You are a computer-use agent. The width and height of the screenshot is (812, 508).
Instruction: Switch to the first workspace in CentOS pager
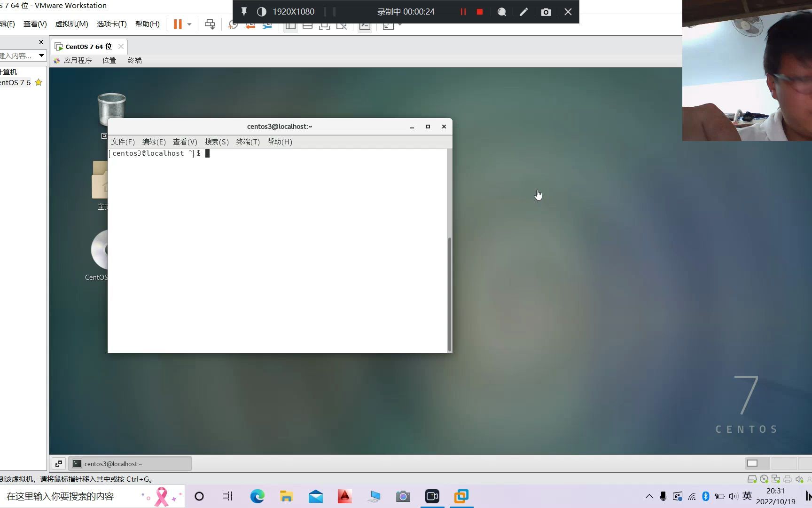coord(757,463)
